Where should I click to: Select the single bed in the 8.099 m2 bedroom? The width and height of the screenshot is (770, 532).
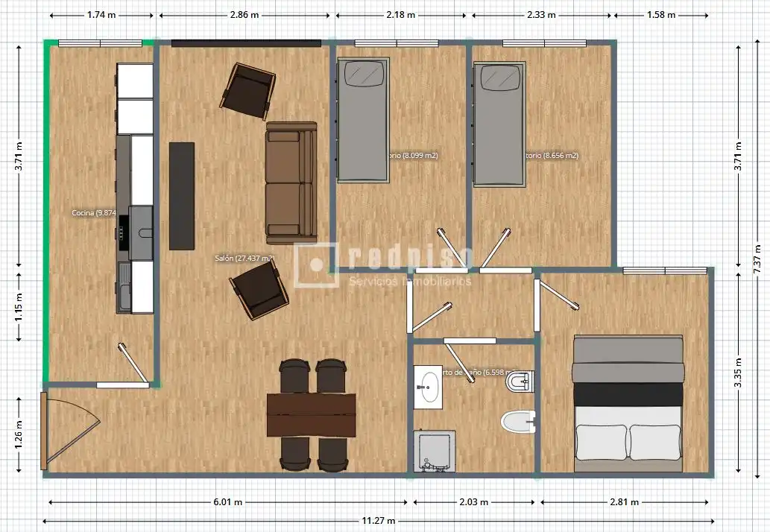tap(363, 120)
